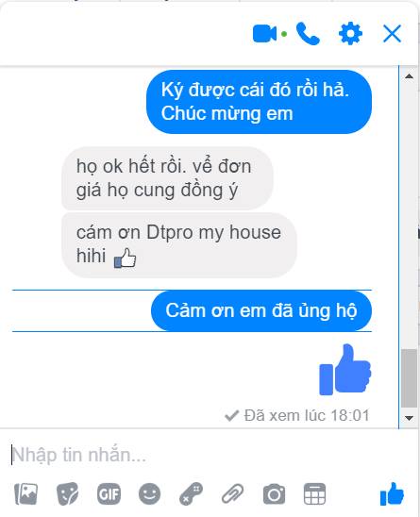Image resolution: width=420 pixels, height=517 pixels.
Task: Open the sticker picker
Action: click(67, 493)
